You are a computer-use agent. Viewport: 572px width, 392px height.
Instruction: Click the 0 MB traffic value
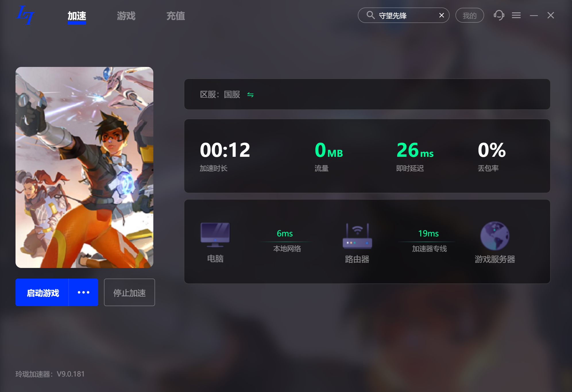[x=329, y=150]
